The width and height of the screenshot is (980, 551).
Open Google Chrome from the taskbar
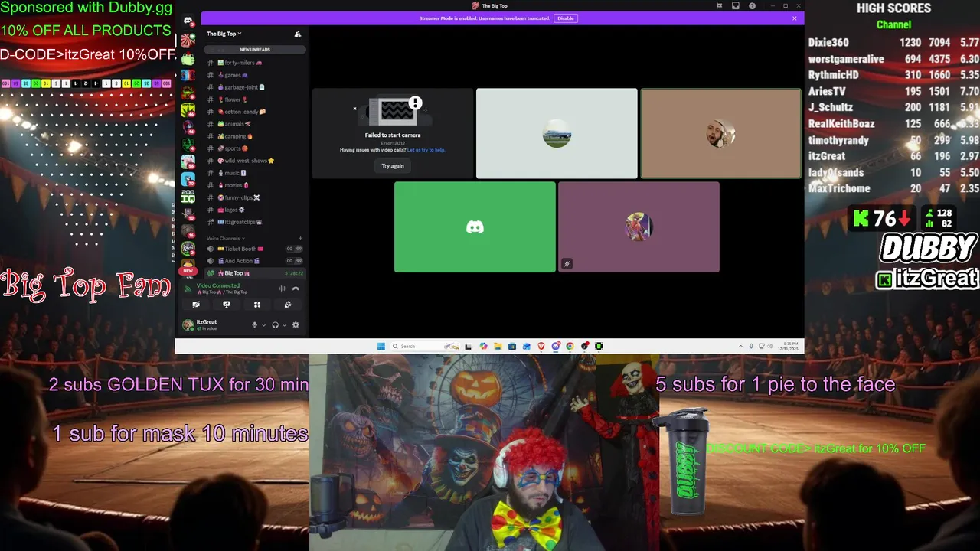570,346
